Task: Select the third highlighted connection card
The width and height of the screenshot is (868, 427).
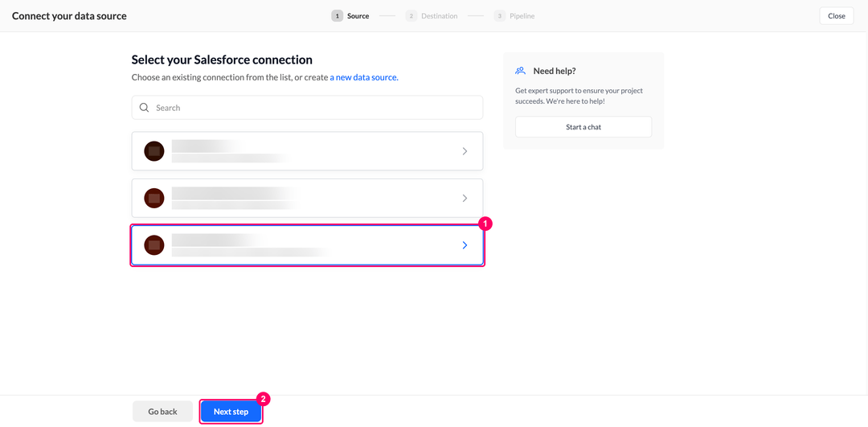Action: point(307,244)
